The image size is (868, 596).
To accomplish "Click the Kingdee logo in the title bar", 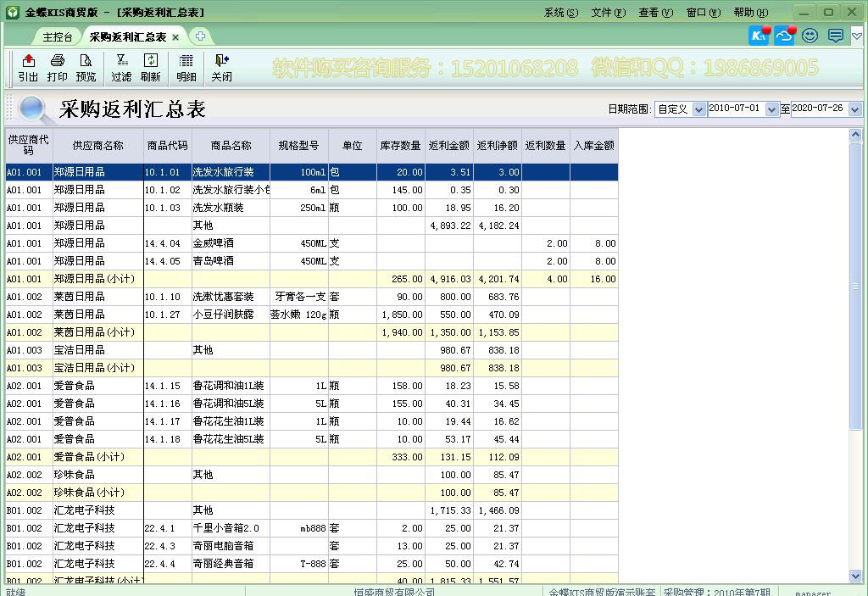I will [x=11, y=11].
